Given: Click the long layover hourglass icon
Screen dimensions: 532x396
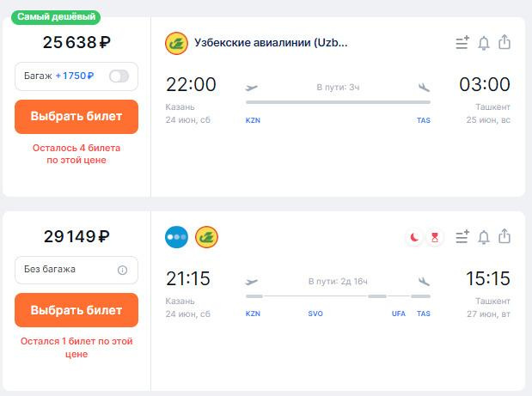Looking at the screenshot, I should point(435,237).
